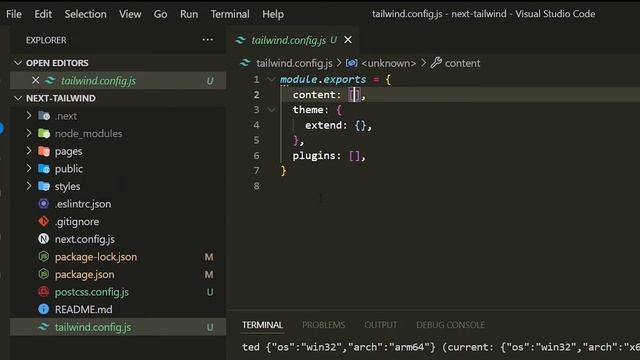The height and width of the screenshot is (360, 640).
Task: Click line number 8 in the gutter
Action: (x=256, y=186)
